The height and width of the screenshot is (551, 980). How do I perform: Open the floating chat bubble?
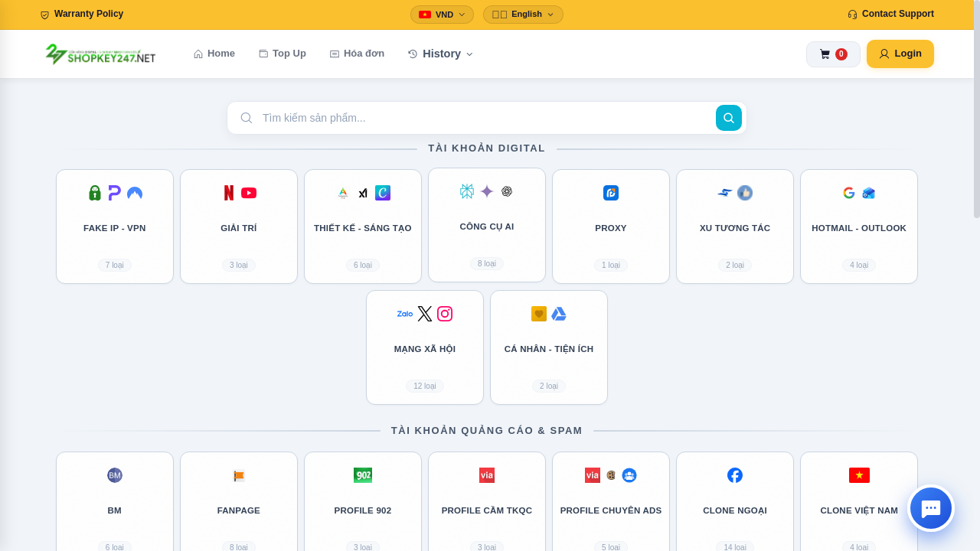(930, 508)
